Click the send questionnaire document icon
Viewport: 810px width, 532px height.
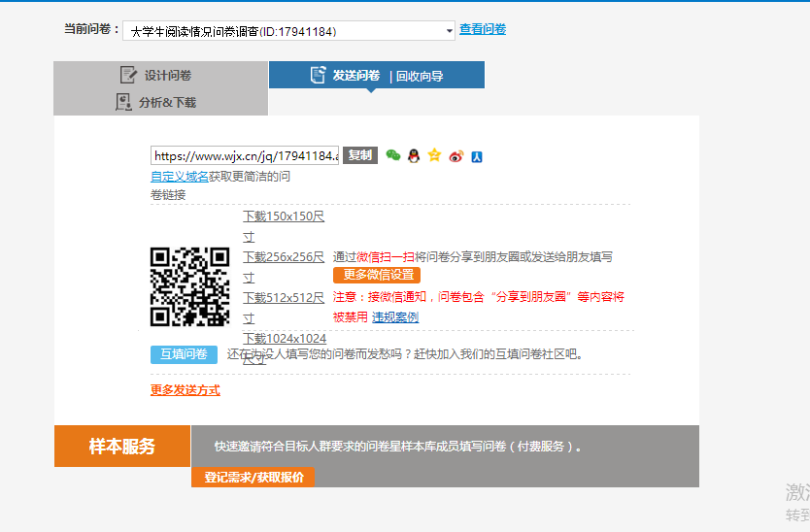(x=319, y=75)
